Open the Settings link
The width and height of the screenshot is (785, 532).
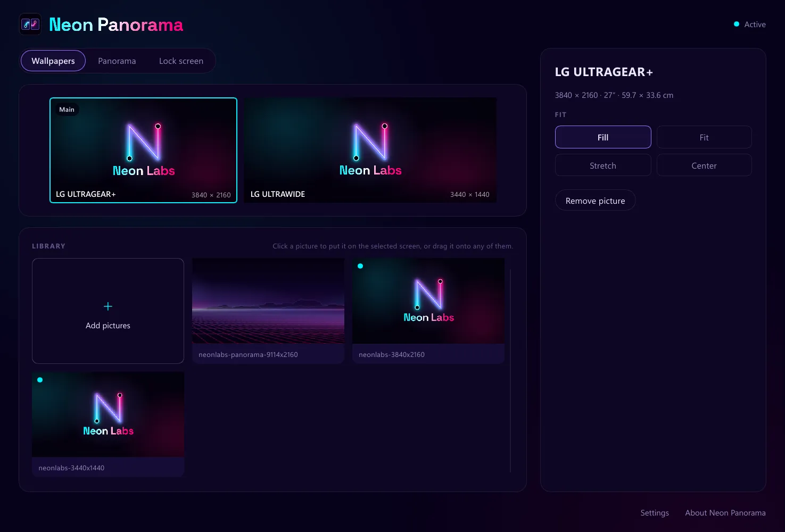point(655,513)
